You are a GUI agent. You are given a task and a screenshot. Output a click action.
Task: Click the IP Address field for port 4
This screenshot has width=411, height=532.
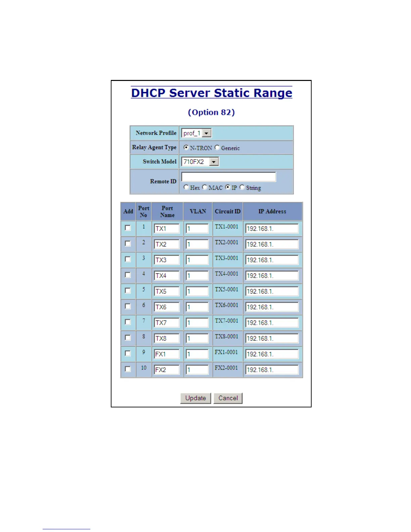(272, 276)
